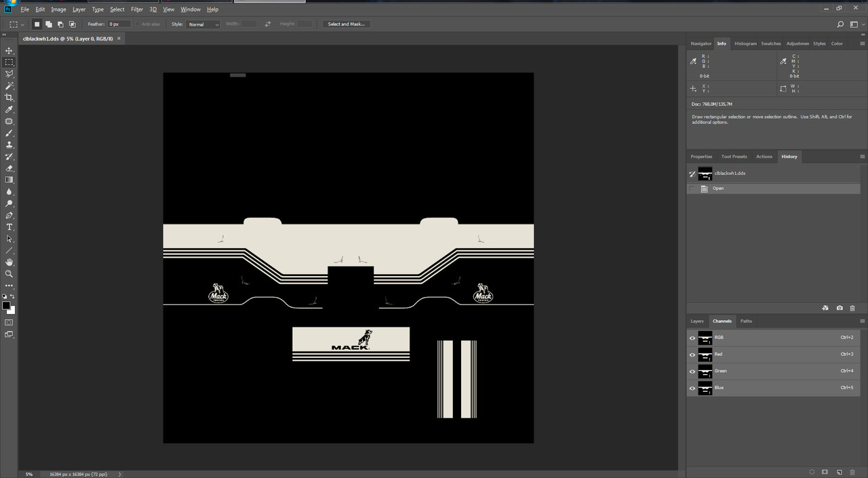This screenshot has width=868, height=478.
Task: Save selection as channel
Action: (825, 471)
